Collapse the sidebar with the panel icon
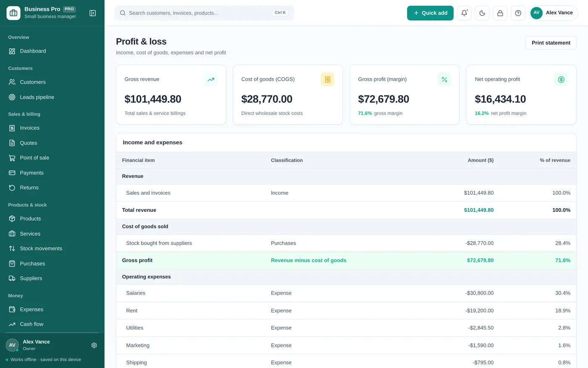 (93, 13)
